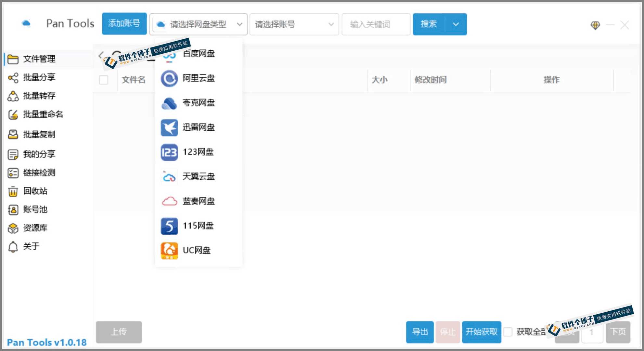This screenshot has height=351, width=644.
Task: Choose 阿里云盘 option
Action: 199,78
